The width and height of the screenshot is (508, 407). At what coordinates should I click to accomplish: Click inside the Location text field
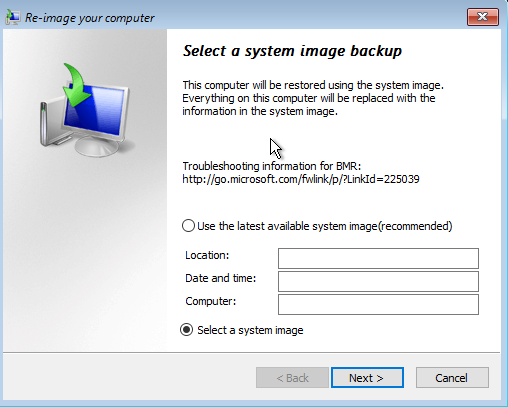tap(378, 258)
